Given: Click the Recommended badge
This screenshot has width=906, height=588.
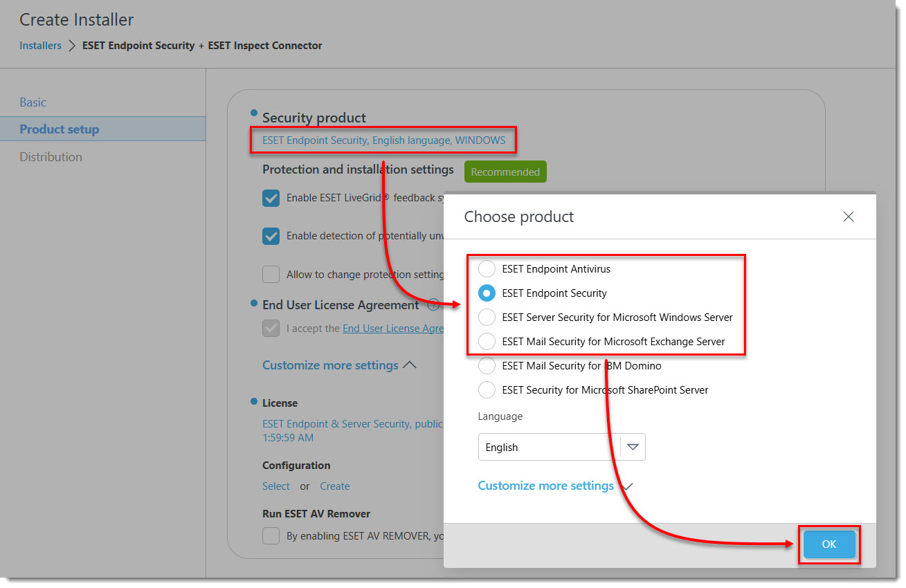Looking at the screenshot, I should pos(505,172).
